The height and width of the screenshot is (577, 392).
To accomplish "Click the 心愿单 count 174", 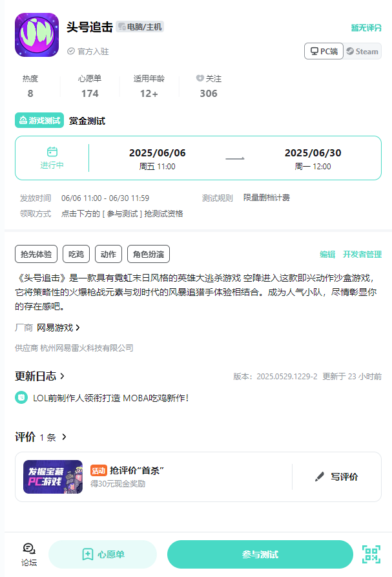I will 90,94.
